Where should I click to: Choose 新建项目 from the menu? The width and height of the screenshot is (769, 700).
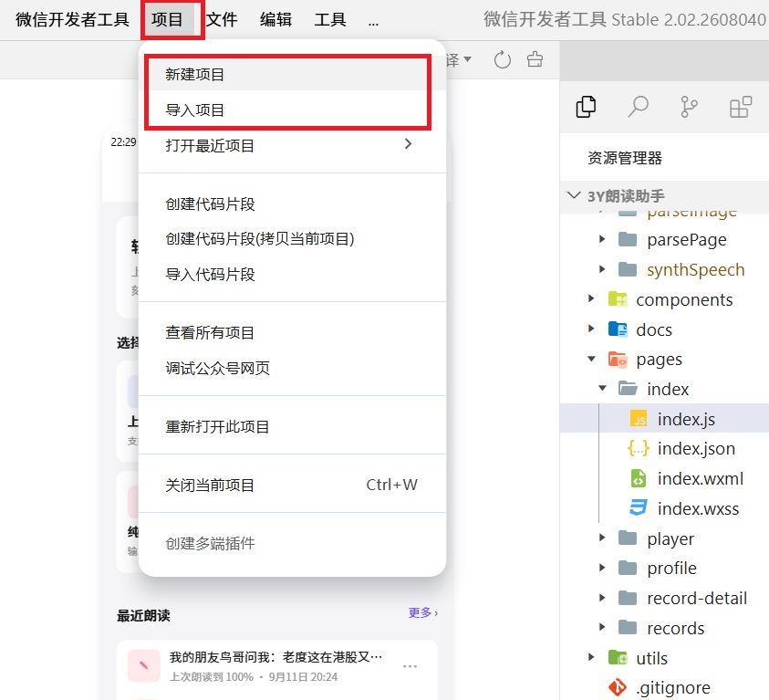[x=292, y=75]
